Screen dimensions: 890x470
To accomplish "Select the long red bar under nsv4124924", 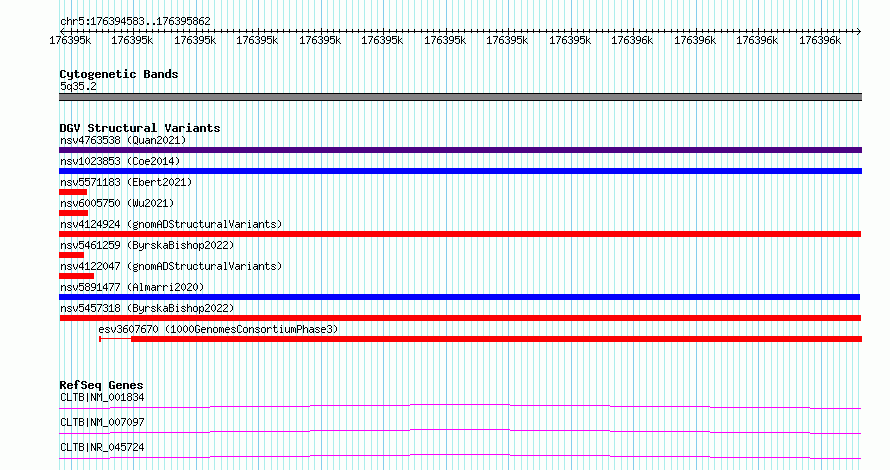I will click(x=460, y=234).
